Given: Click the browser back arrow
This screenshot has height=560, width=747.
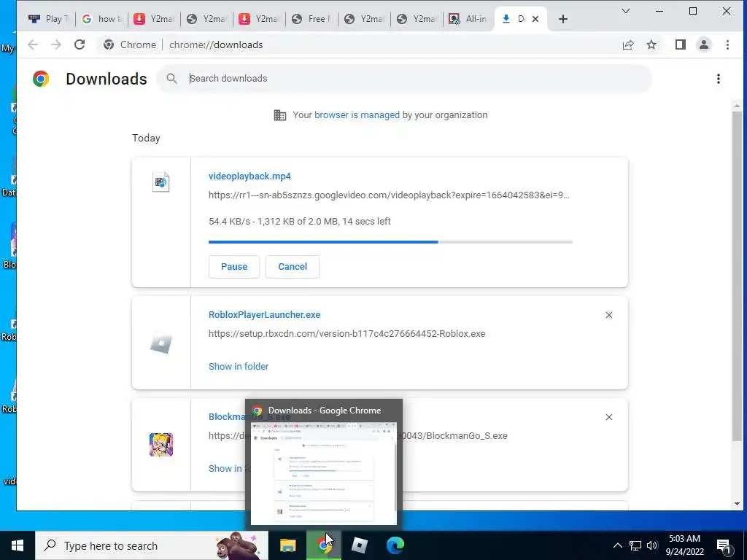Looking at the screenshot, I should [32, 44].
